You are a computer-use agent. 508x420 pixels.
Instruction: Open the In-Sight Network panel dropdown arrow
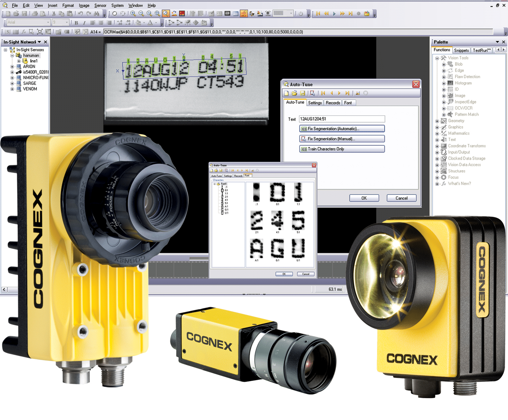[x=39, y=42]
